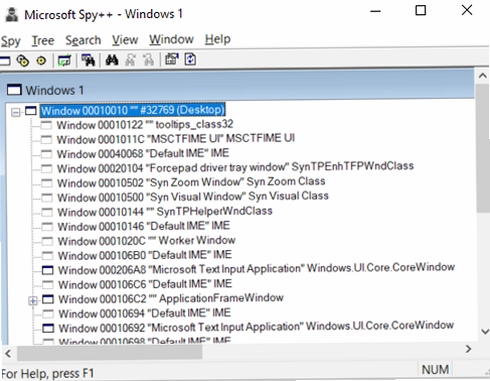Select Window 0001011C "MSCTFIME UI"

click(176, 139)
